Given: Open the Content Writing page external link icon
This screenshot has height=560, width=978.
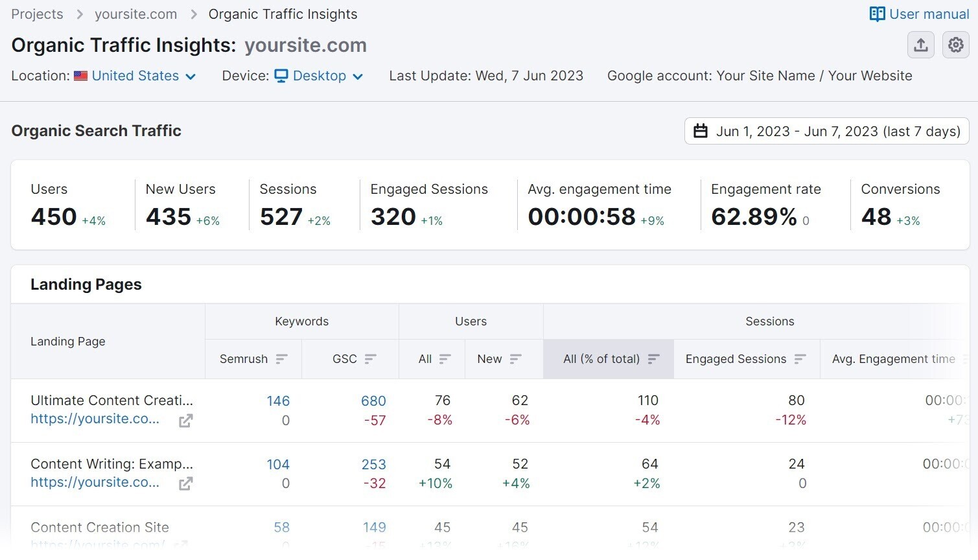Looking at the screenshot, I should point(185,484).
